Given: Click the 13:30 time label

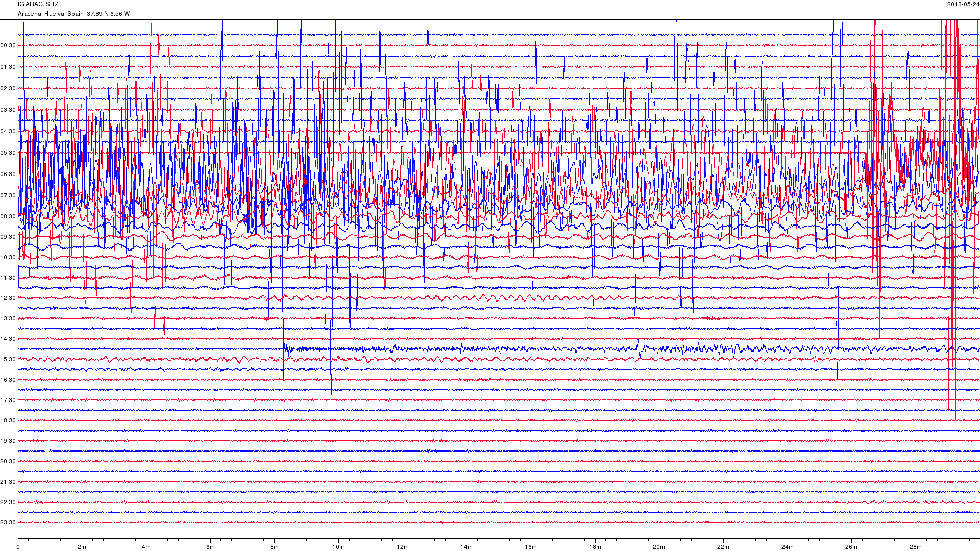Looking at the screenshot, I should [x=8, y=318].
